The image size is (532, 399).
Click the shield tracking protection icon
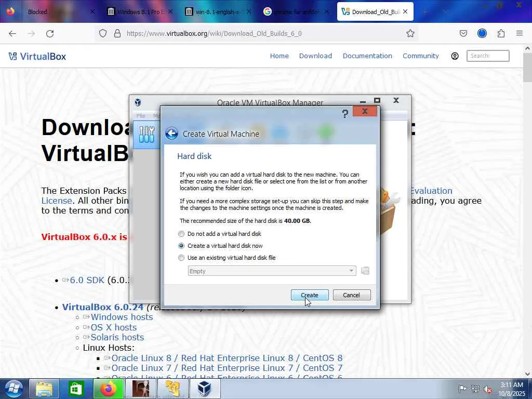(103, 33)
